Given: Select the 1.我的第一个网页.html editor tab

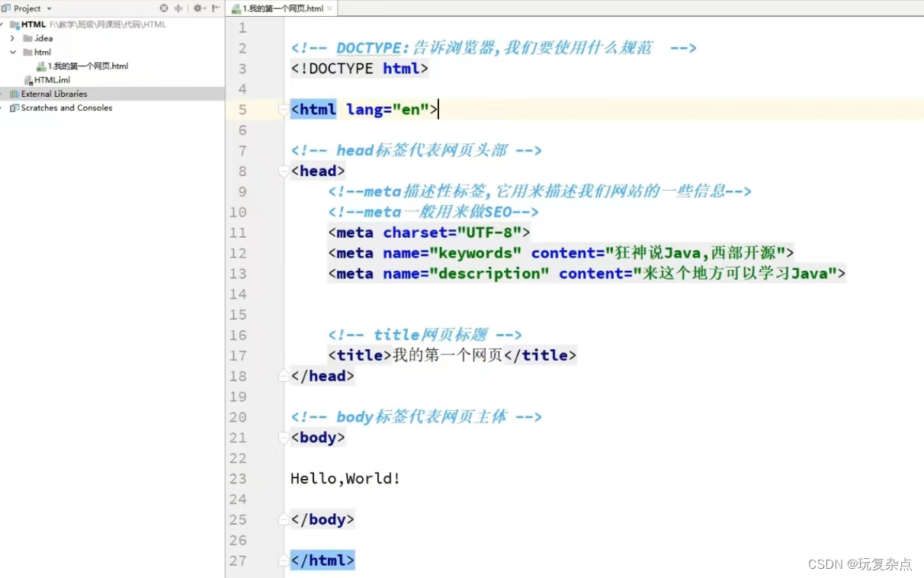Looking at the screenshot, I should coord(282,8).
